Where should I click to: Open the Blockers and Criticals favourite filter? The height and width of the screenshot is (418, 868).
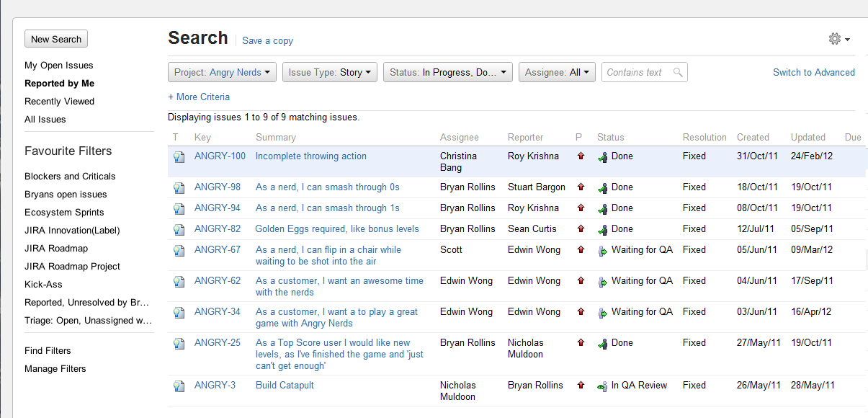tap(70, 177)
